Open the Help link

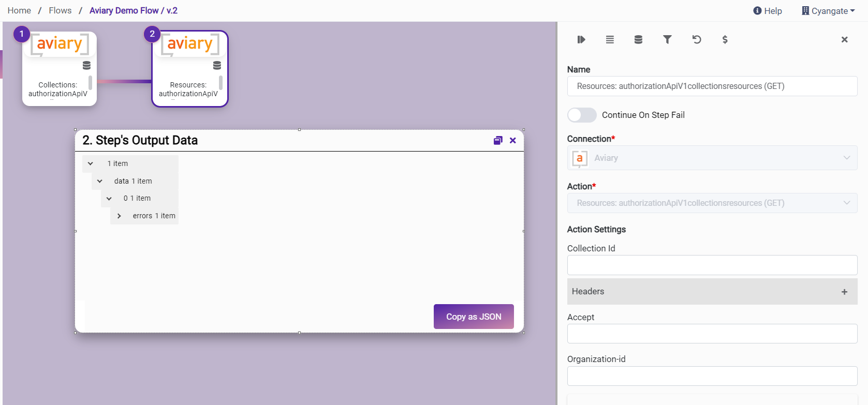pyautogui.click(x=768, y=11)
